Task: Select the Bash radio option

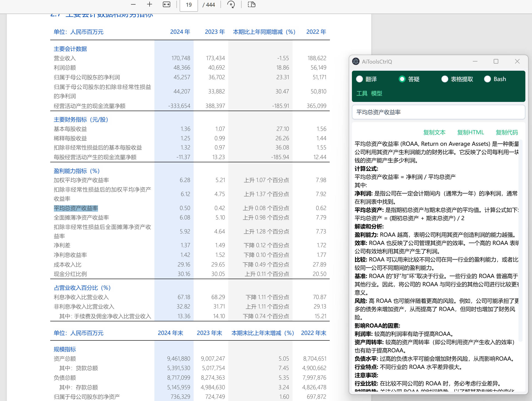Action: tap(487, 79)
